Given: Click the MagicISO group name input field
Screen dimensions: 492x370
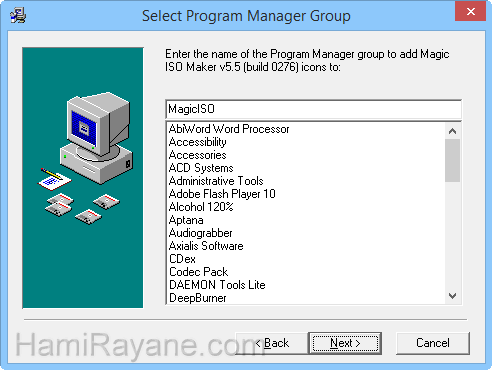Looking at the screenshot, I should [x=313, y=109].
